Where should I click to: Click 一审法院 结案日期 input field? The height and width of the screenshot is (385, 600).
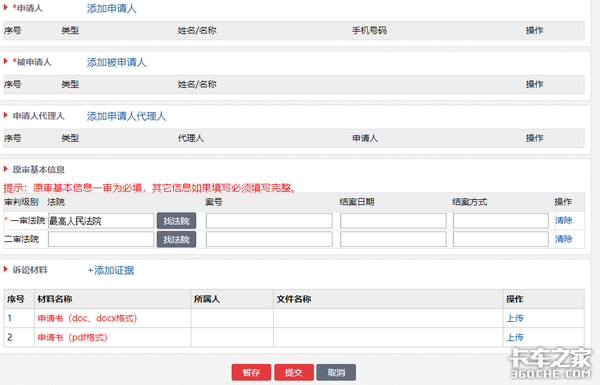(393, 221)
